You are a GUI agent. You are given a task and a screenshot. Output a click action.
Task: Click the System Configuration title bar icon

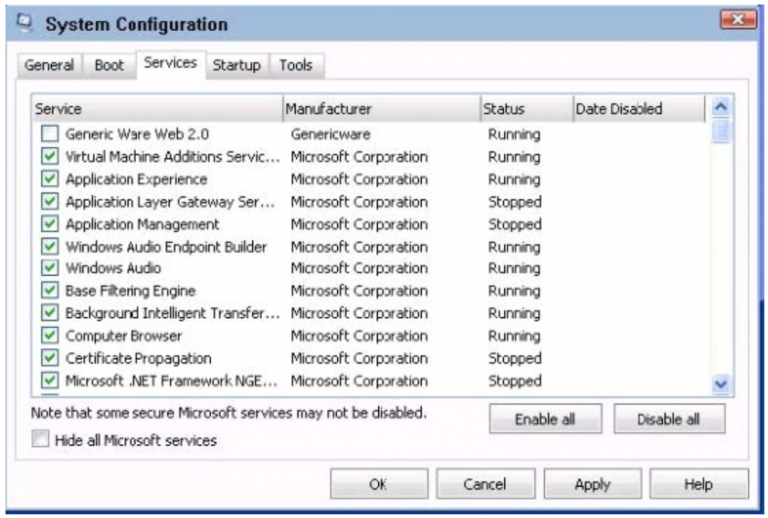tap(25, 23)
